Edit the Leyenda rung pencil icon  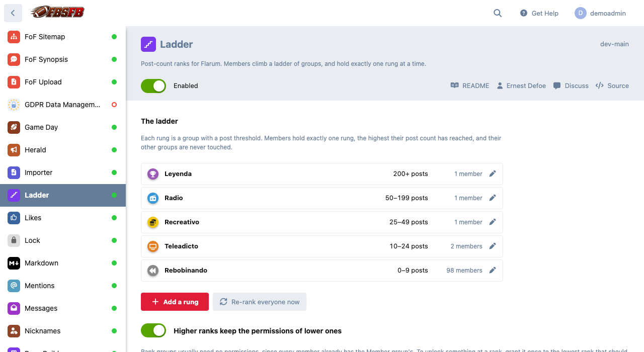pos(493,173)
